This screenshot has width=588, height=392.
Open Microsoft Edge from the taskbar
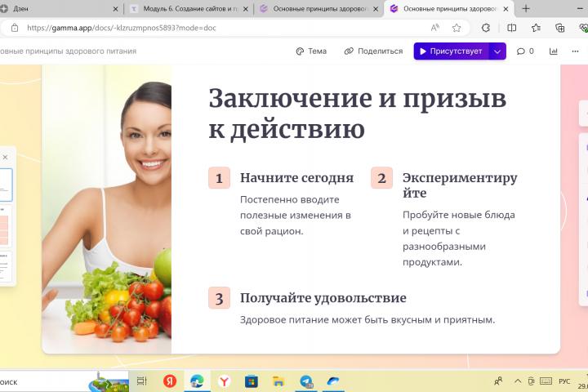click(x=197, y=381)
